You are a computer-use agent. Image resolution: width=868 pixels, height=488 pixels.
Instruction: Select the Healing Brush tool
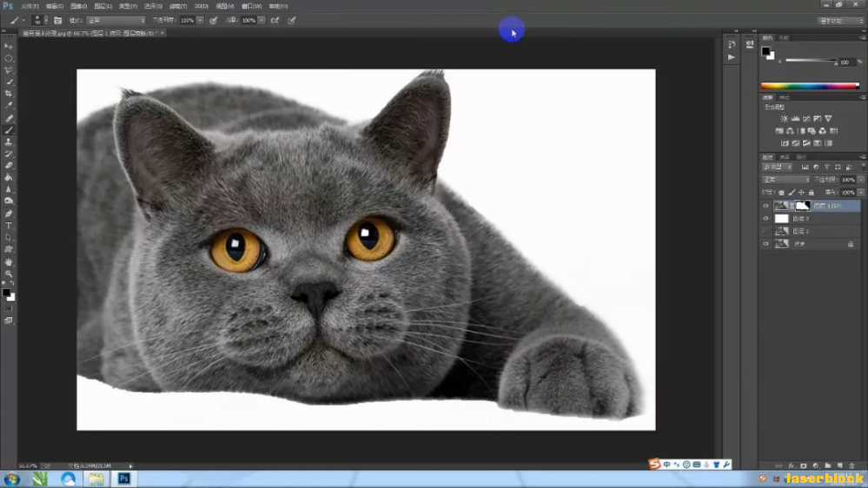9,118
